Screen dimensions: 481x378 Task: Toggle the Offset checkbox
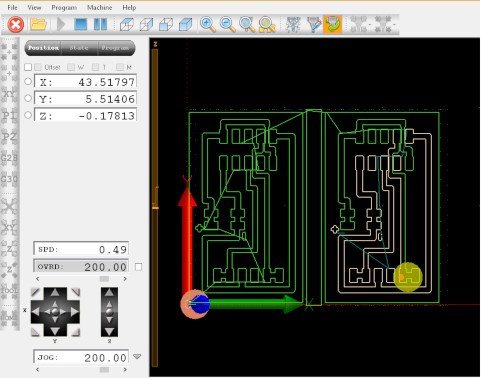click(38, 67)
